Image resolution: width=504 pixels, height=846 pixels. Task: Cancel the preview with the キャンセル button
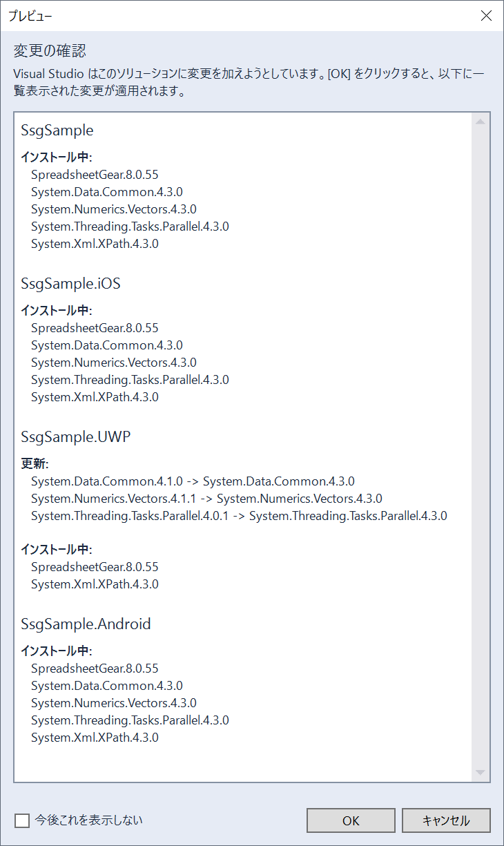point(446,820)
